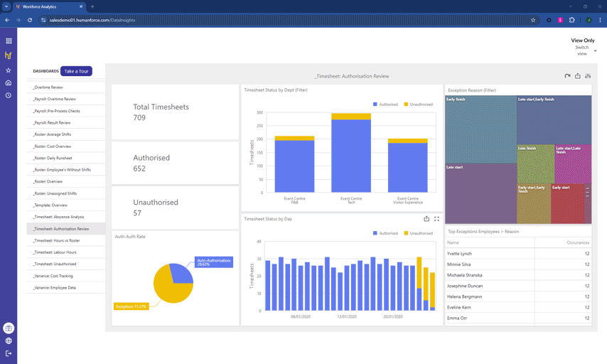The image size is (607, 364).
Task: Click the logout icon at sidebar bottom
Action: [9, 353]
